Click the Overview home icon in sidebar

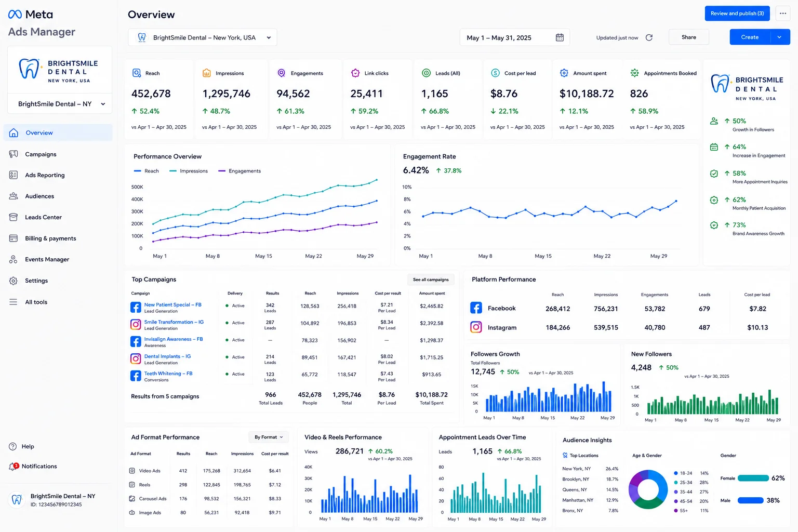point(14,132)
